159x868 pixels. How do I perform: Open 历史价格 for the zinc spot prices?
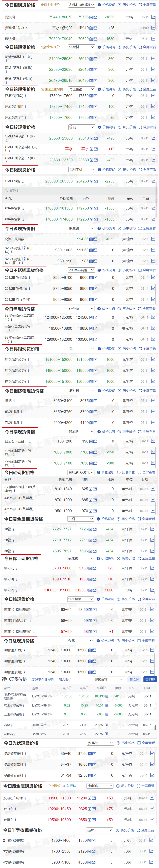[x=127, y=127]
